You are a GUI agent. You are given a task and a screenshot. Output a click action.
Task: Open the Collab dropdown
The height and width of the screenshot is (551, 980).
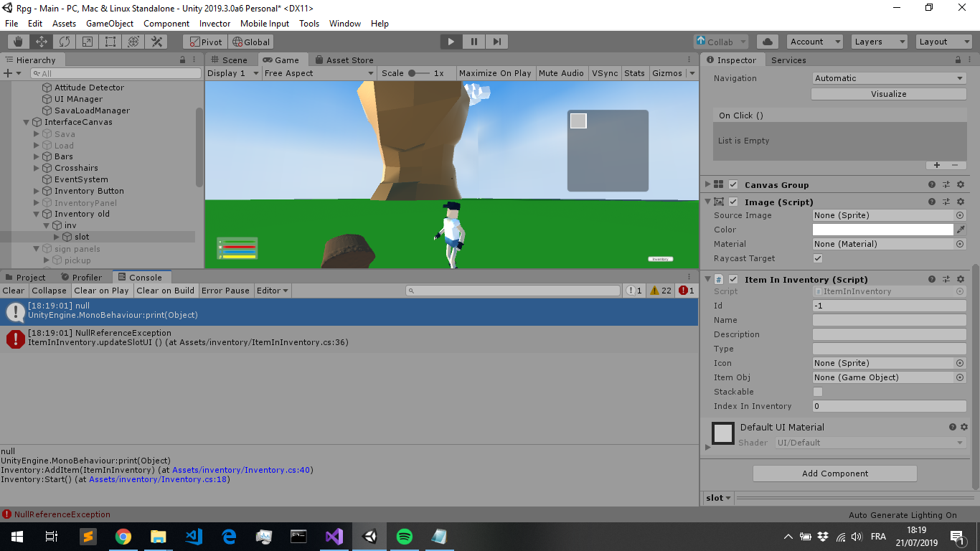720,41
